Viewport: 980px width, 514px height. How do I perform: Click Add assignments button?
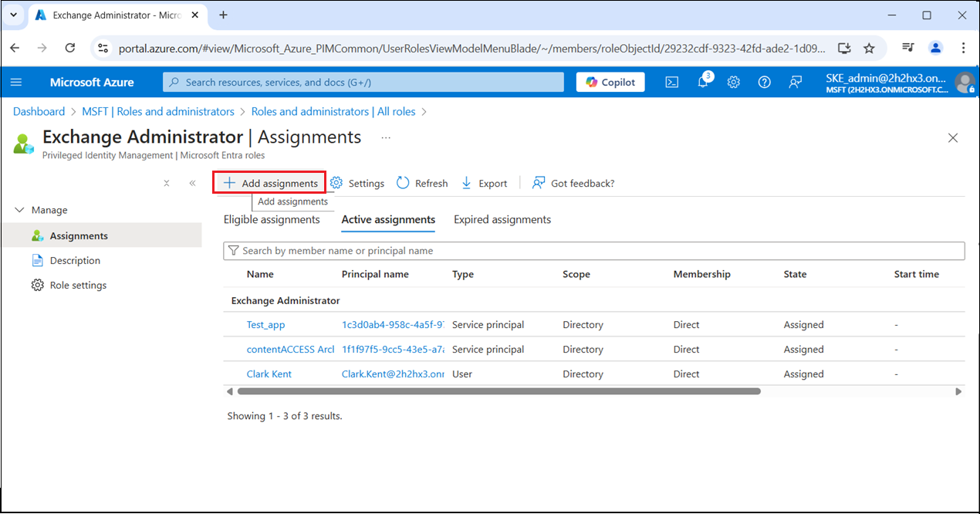tap(270, 183)
